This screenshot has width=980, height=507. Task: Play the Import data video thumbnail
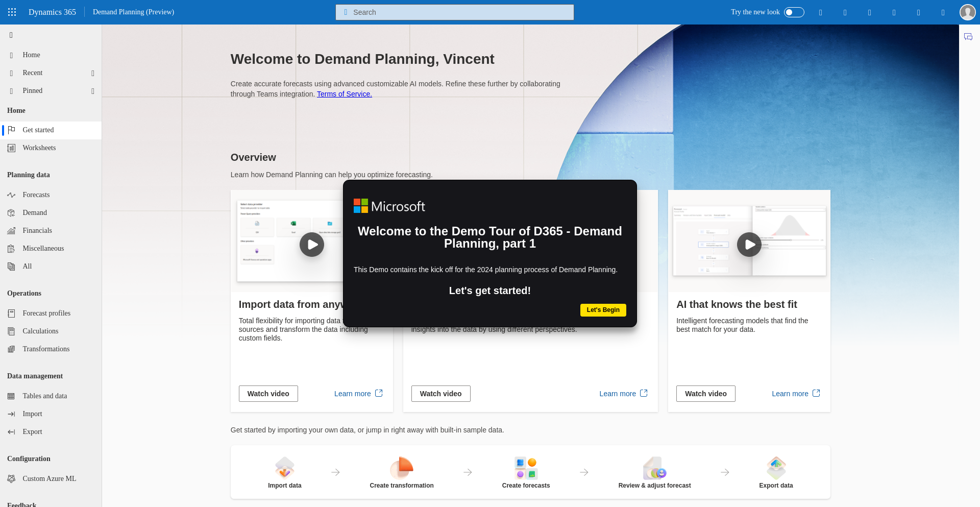click(312, 245)
